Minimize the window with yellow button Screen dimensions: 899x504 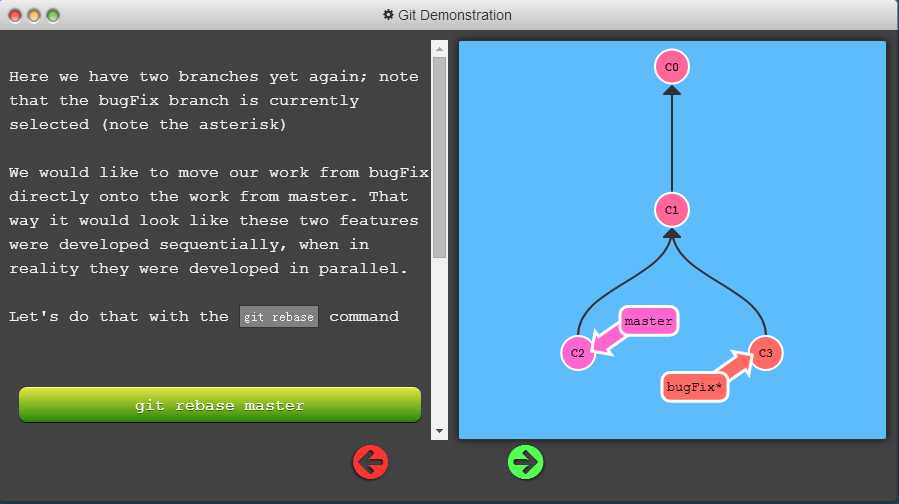[34, 16]
